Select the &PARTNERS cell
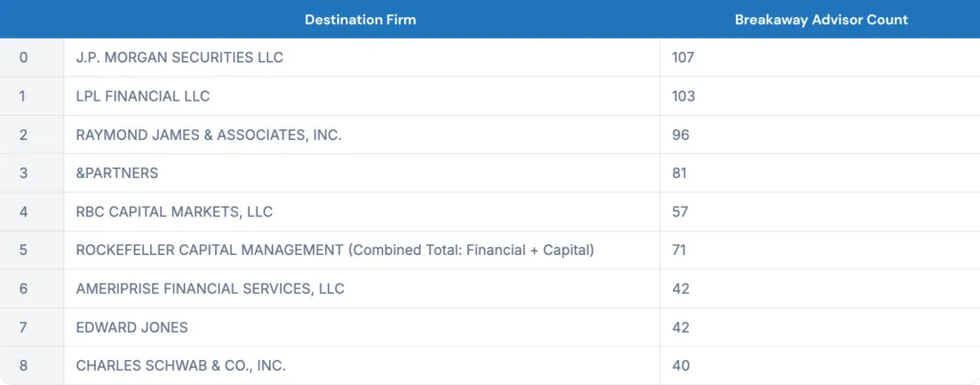Image resolution: width=980 pixels, height=385 pixels. tap(362, 173)
